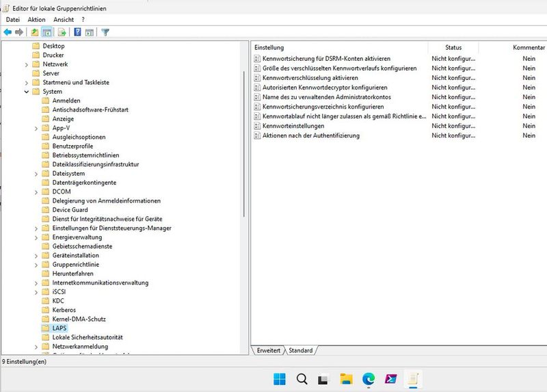The width and height of the screenshot is (547, 392).
Task: Select the Benutzerprofile folder
Action: point(72,146)
